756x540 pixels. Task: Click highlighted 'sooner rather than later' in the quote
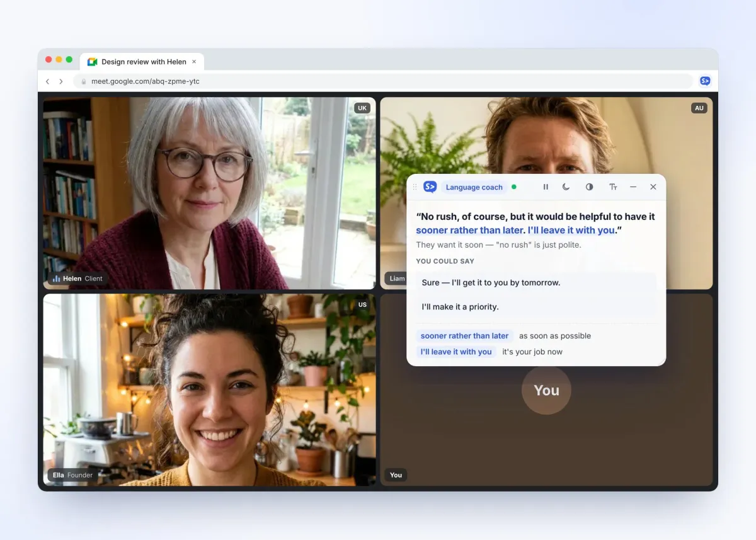[x=469, y=231]
